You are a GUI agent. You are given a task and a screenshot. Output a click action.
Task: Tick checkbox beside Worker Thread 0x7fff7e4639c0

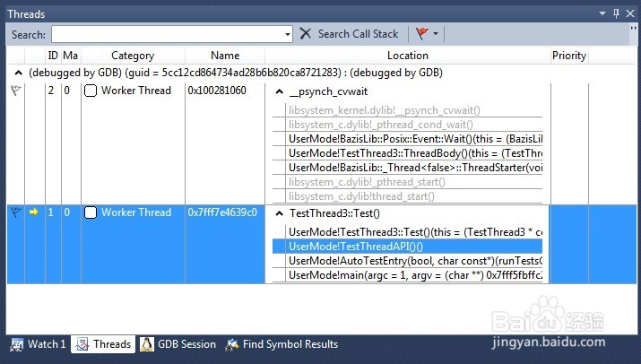click(x=91, y=212)
